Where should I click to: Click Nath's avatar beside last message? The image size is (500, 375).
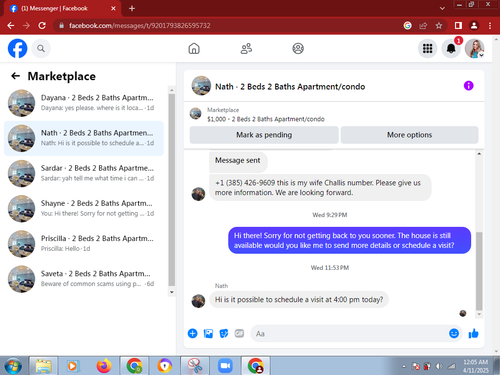pos(198,301)
